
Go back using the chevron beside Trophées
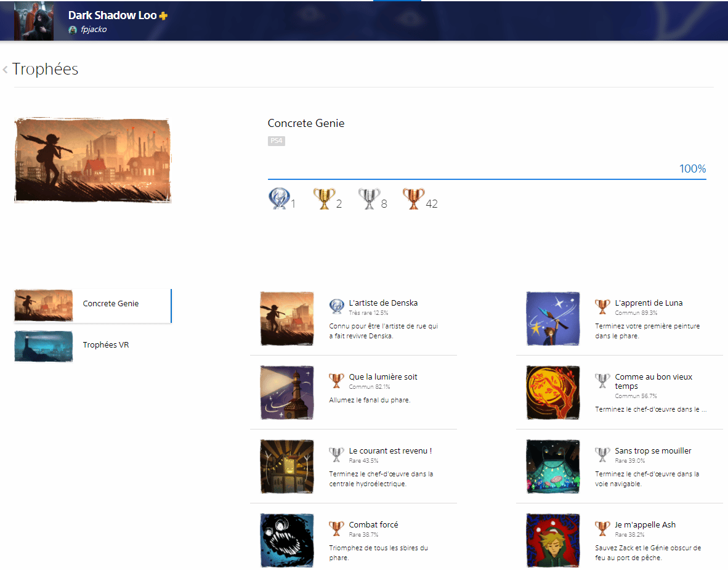tap(5, 70)
